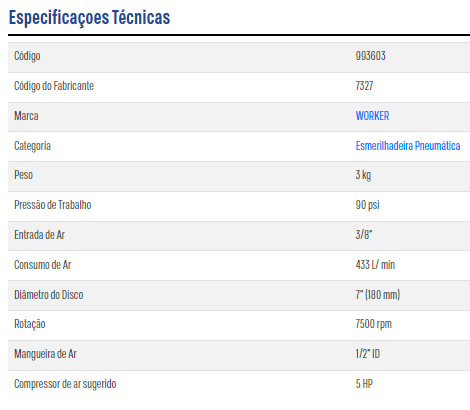Select the 7" (180 mm) disc value

[x=378, y=295]
